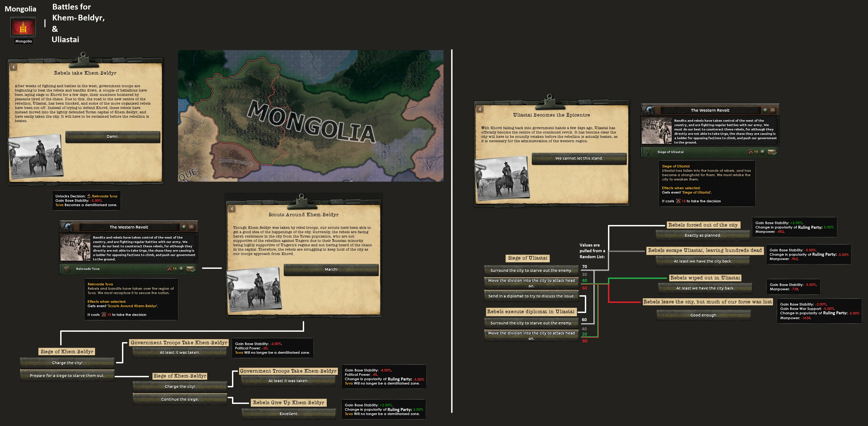Click the Mongolia flag icon

23,27
